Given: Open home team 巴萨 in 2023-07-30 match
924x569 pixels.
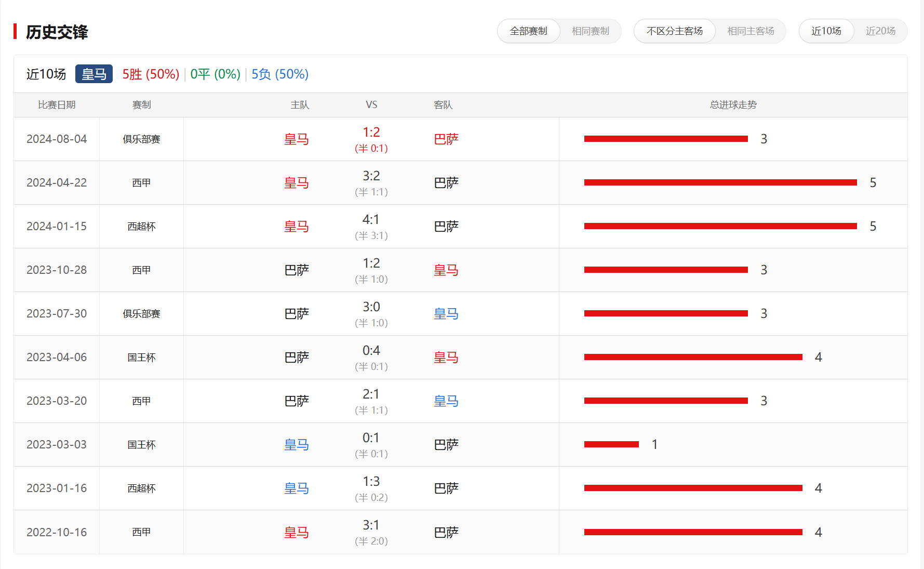Looking at the screenshot, I should pyautogui.click(x=297, y=314).
